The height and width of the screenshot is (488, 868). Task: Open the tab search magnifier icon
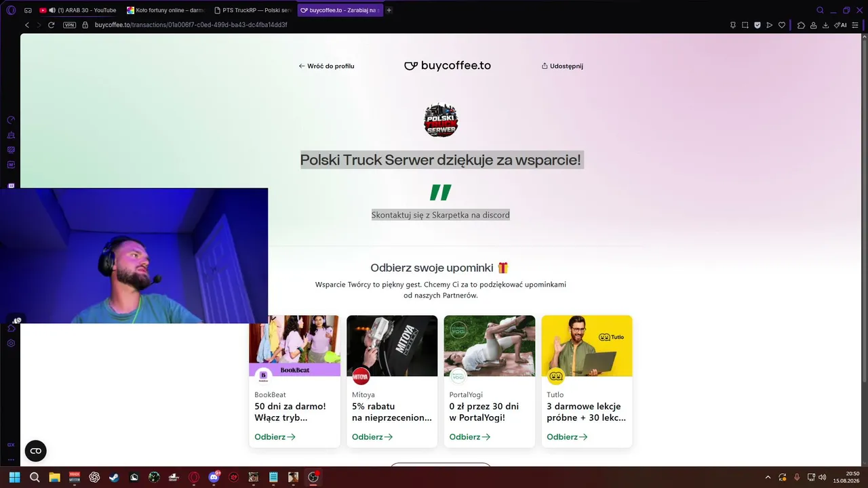(820, 10)
